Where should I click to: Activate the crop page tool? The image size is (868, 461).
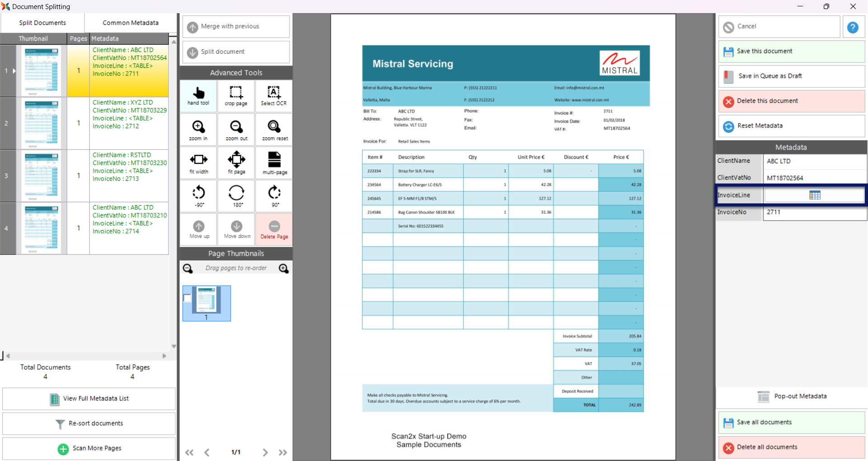click(236, 96)
